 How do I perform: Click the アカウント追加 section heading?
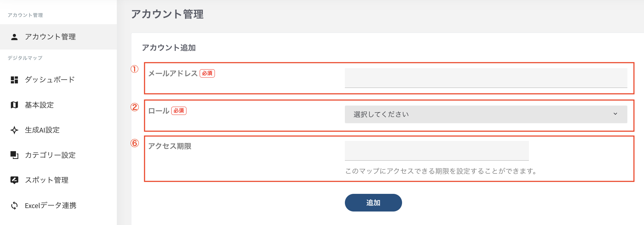click(x=169, y=48)
